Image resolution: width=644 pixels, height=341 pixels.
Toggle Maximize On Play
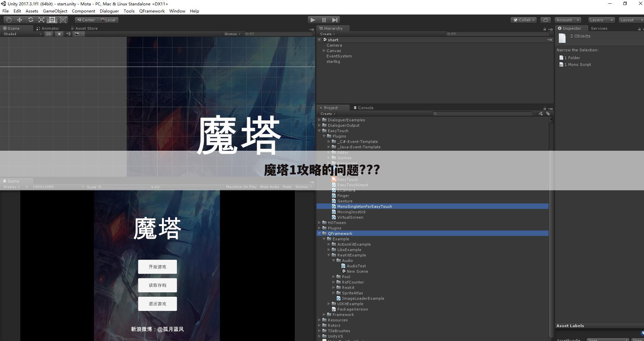(x=241, y=187)
